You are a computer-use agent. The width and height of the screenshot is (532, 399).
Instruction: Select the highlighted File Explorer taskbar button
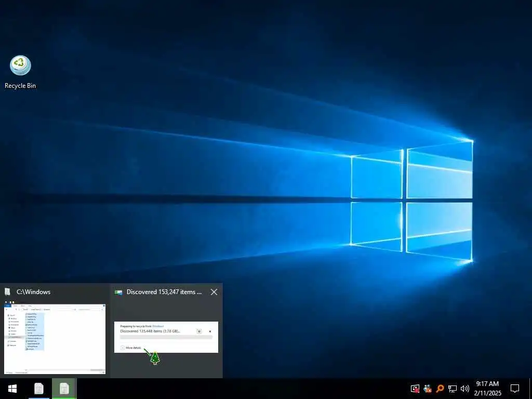coord(64,389)
